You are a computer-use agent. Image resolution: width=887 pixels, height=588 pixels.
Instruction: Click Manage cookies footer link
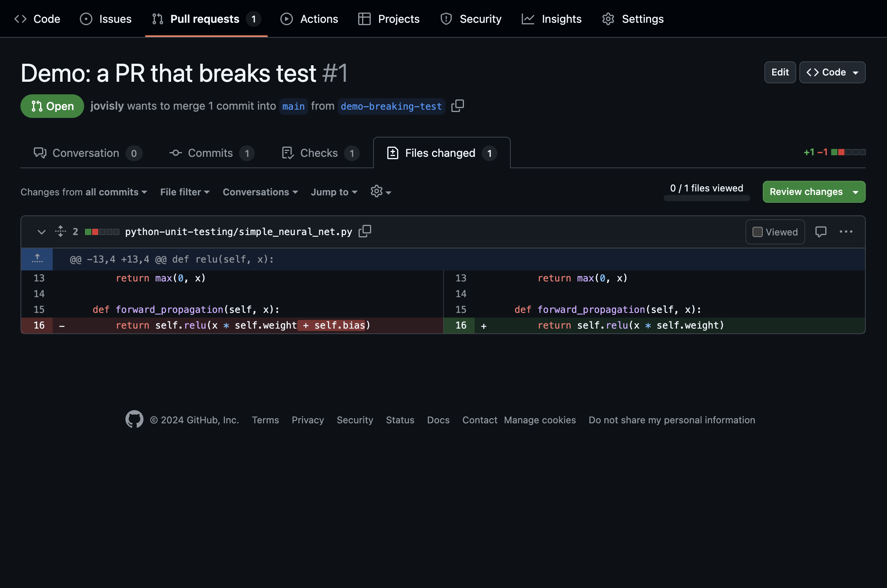pyautogui.click(x=540, y=420)
